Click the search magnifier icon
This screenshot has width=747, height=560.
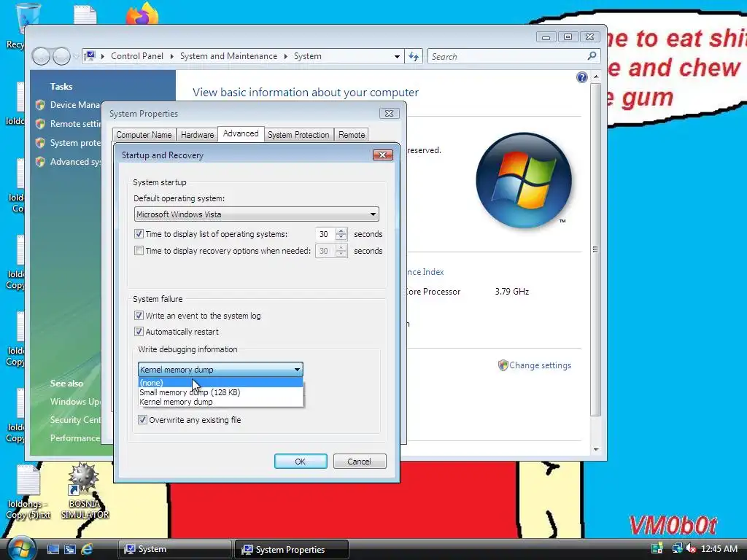point(592,56)
